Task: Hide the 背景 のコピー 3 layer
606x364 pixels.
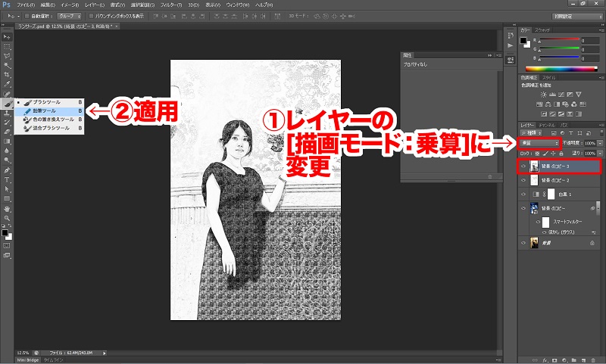Action: (523, 166)
